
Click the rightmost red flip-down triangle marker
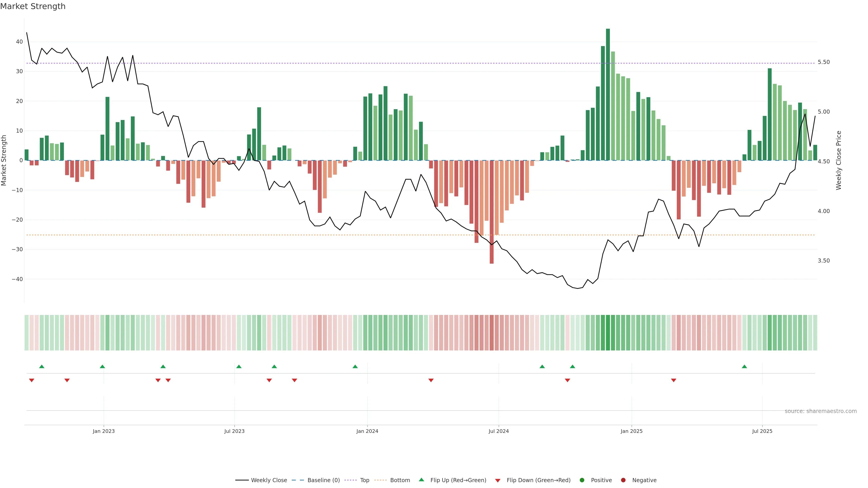tap(674, 380)
